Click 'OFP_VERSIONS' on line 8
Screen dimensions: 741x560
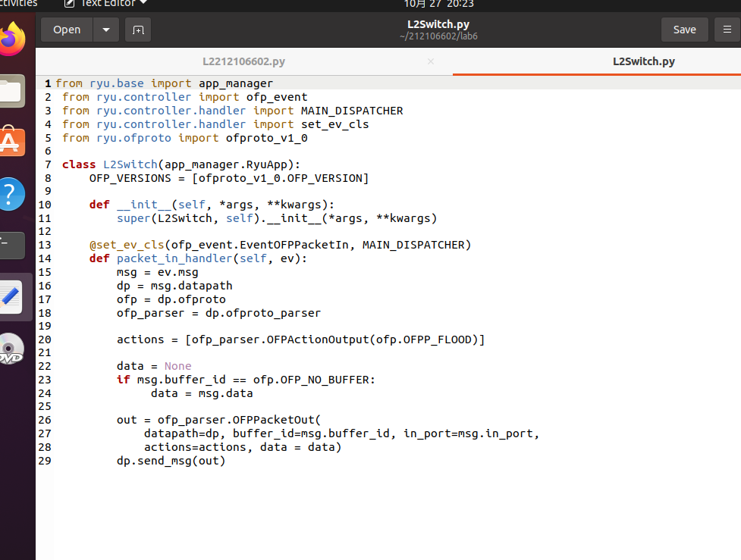tap(130, 179)
